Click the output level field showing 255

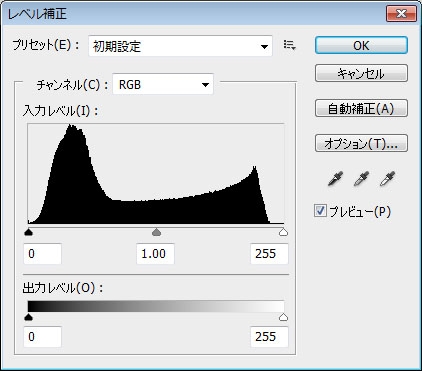(269, 337)
